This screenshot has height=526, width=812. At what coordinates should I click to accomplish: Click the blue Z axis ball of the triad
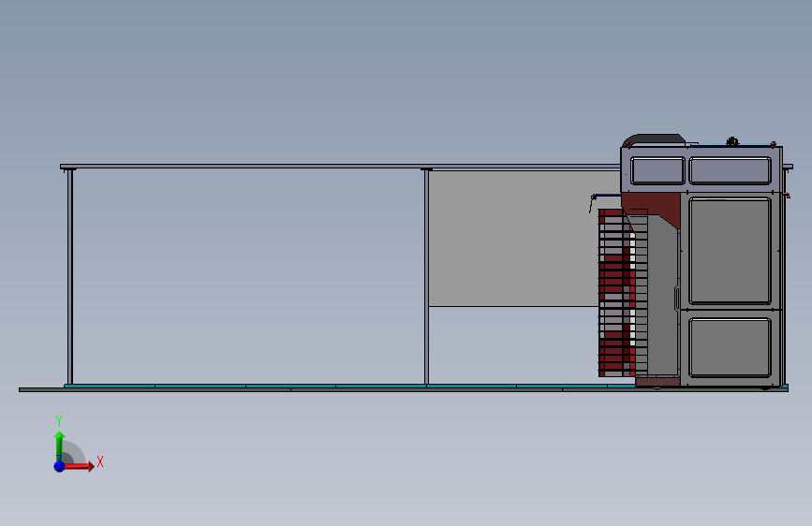(x=59, y=466)
